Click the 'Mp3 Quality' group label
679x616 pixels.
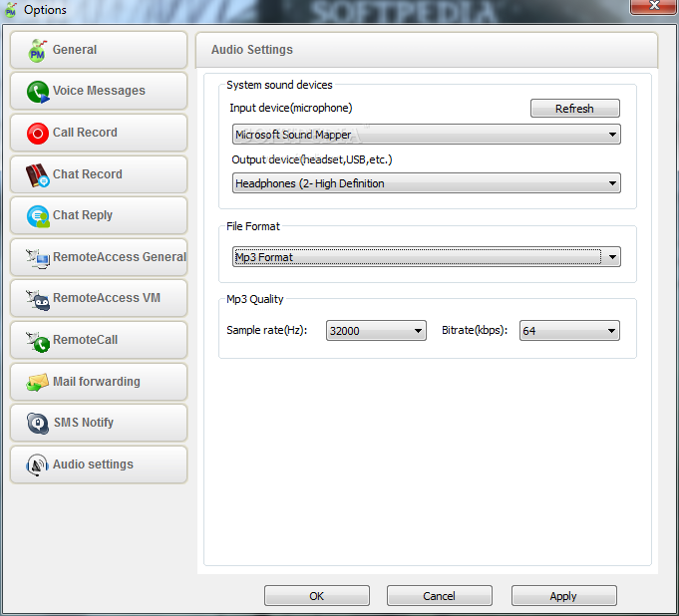(254, 299)
